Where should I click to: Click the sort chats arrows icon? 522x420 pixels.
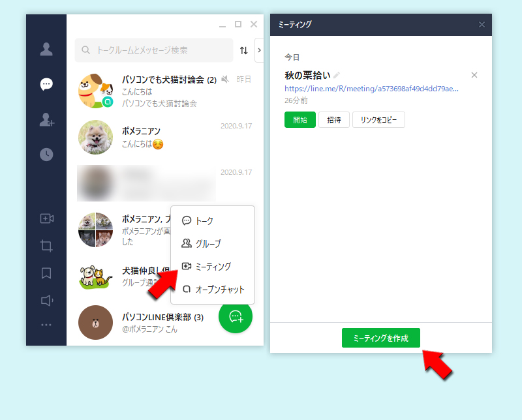(x=243, y=50)
